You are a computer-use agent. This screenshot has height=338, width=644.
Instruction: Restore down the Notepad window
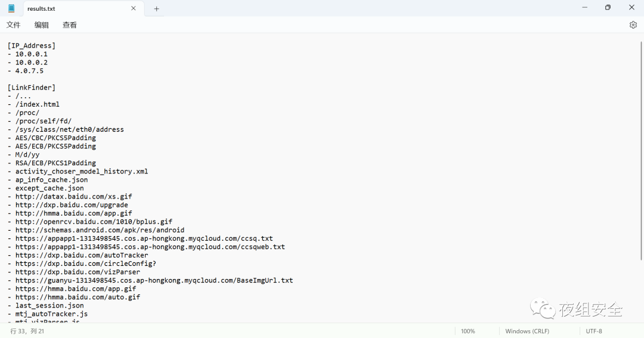pyautogui.click(x=608, y=7)
